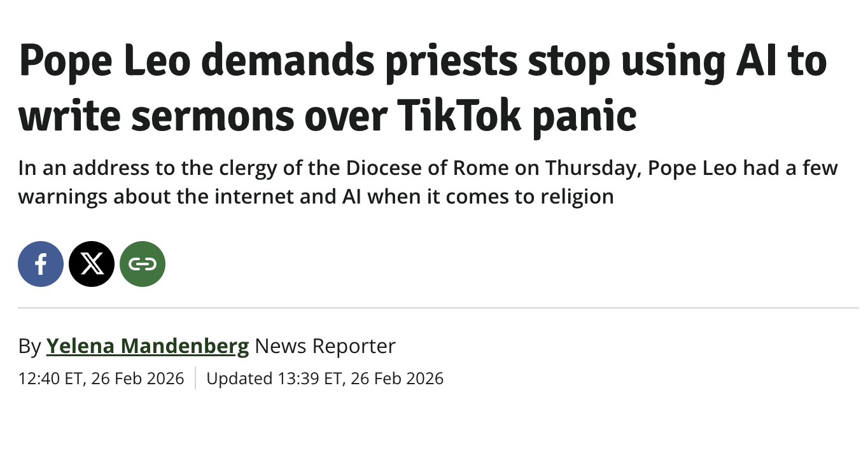The width and height of the screenshot is (868, 472).
Task: Click the Pope Leo headline text
Action: pyautogui.click(x=423, y=88)
